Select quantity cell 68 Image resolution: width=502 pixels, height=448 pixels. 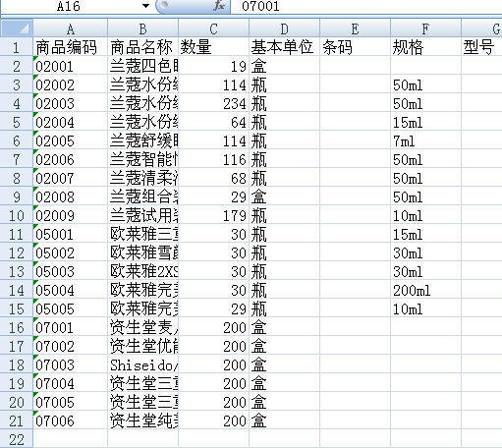pos(214,178)
